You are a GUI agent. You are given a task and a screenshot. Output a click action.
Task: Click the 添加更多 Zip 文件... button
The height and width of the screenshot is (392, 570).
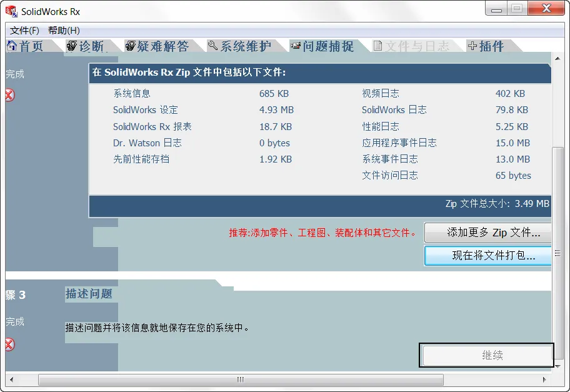[x=488, y=233]
